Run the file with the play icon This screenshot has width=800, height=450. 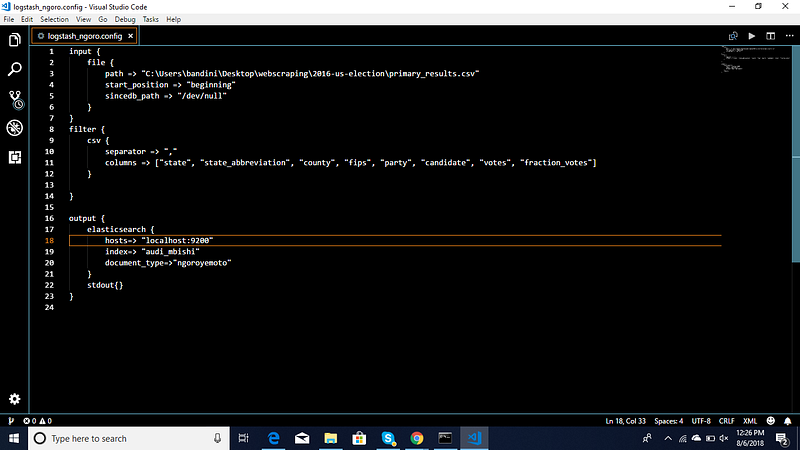752,36
